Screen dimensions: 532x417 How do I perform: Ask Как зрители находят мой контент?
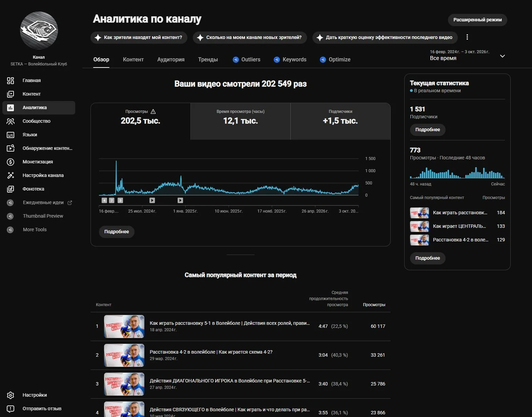coord(139,37)
